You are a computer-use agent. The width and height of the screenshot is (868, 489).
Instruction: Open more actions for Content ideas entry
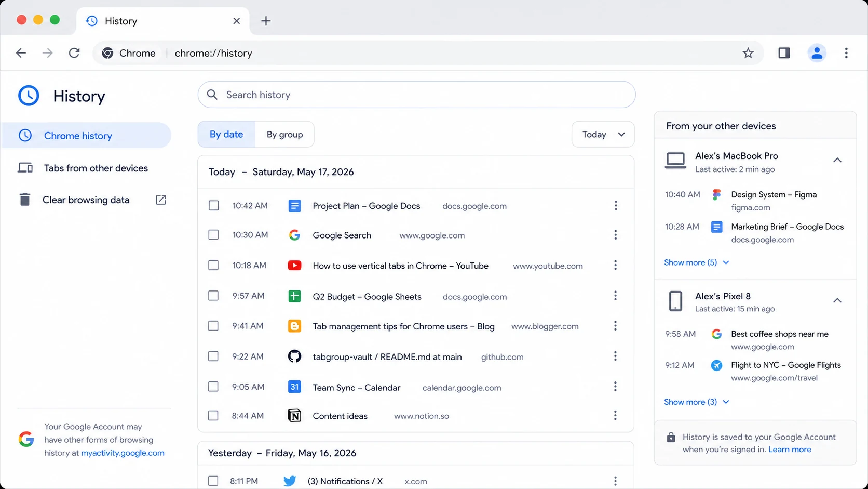pos(616,416)
